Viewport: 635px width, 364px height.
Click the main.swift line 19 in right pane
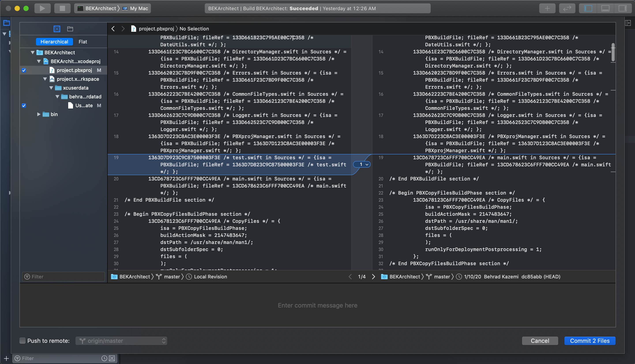coord(494,165)
